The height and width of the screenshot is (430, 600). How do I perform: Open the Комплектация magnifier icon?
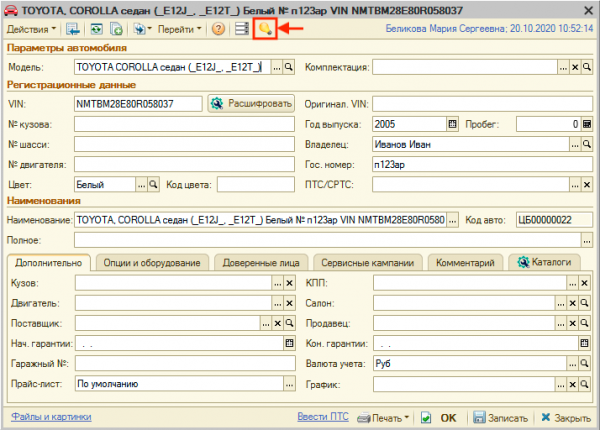tap(587, 68)
